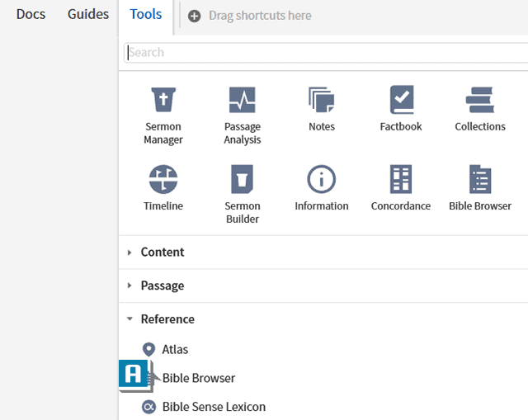Switch to the Guides tab
The height and width of the screenshot is (420, 528).
click(x=88, y=14)
